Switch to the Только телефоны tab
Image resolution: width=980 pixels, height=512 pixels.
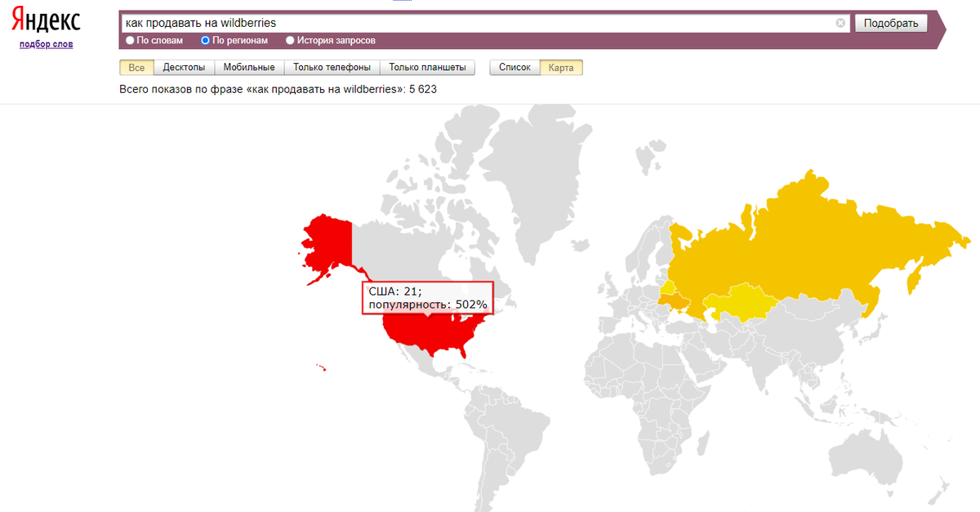click(x=332, y=68)
